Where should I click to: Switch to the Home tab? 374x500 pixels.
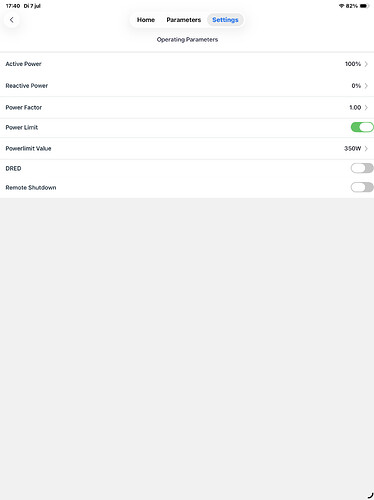coord(146,20)
